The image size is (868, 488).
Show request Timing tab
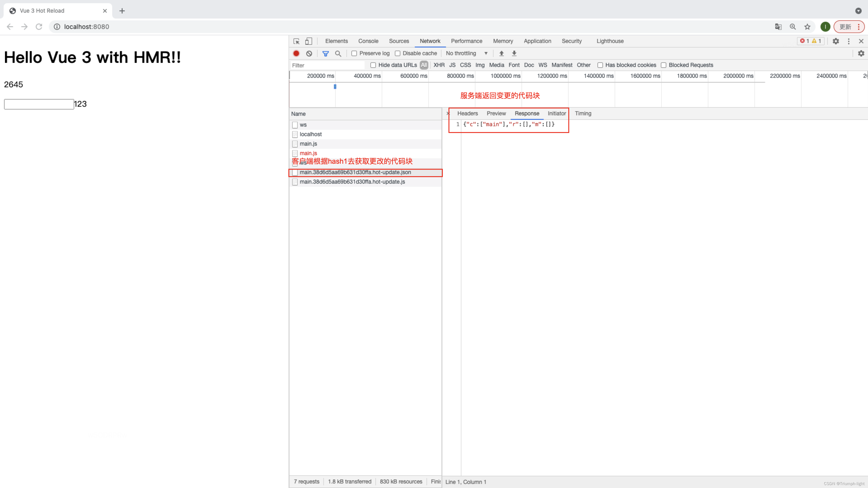click(583, 113)
